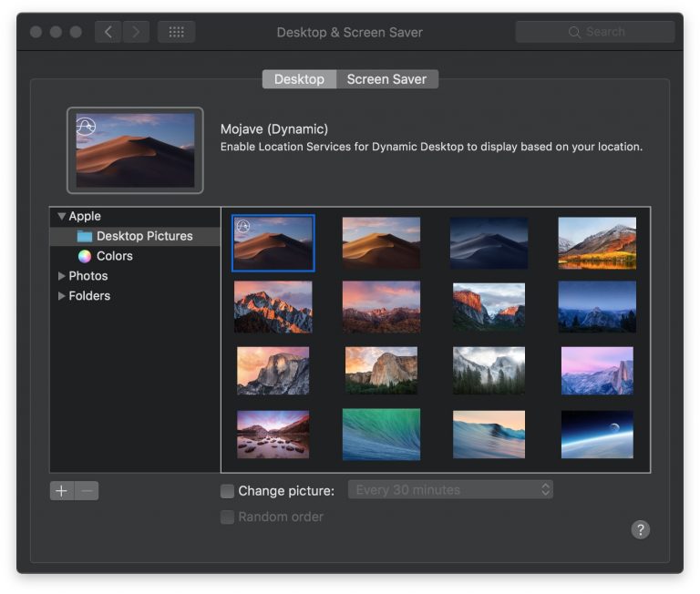
Task: Choose the purple-pink Half Dome wallpaper
Action: click(x=597, y=371)
